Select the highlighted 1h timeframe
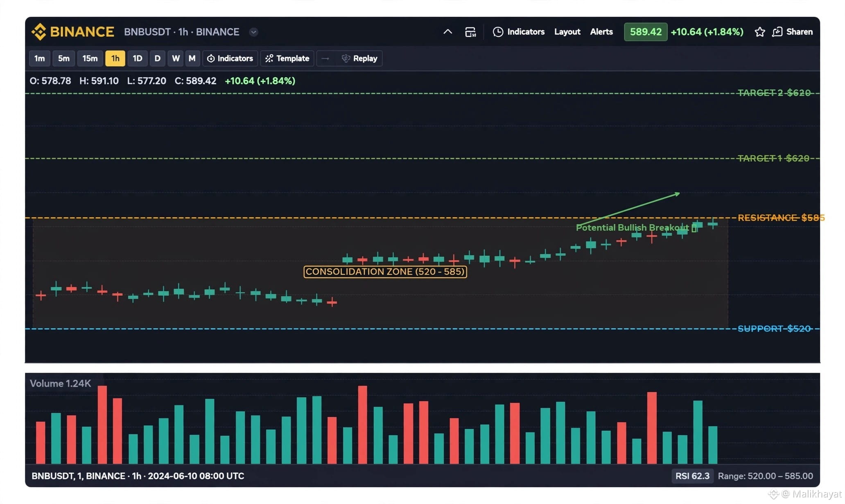The height and width of the screenshot is (504, 845). 115,59
